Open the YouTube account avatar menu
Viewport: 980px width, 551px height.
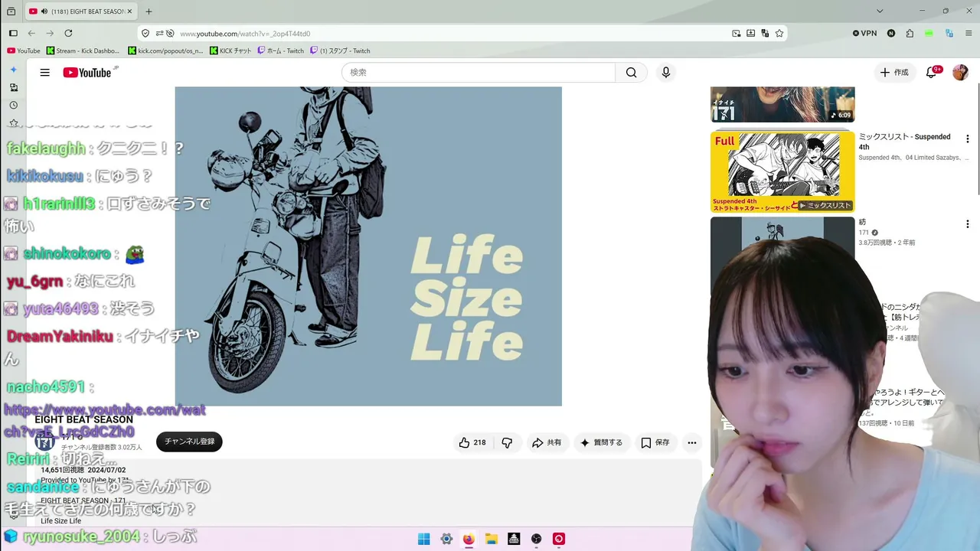pos(960,73)
